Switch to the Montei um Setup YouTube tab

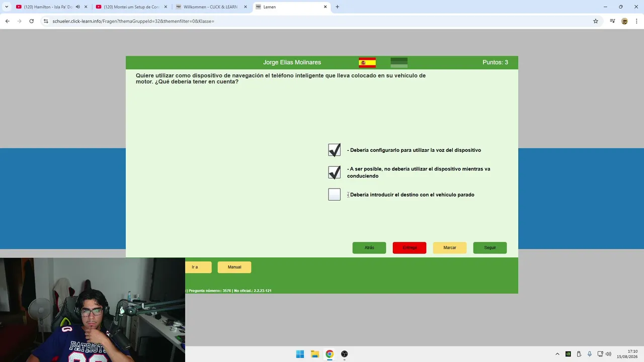pos(127,7)
